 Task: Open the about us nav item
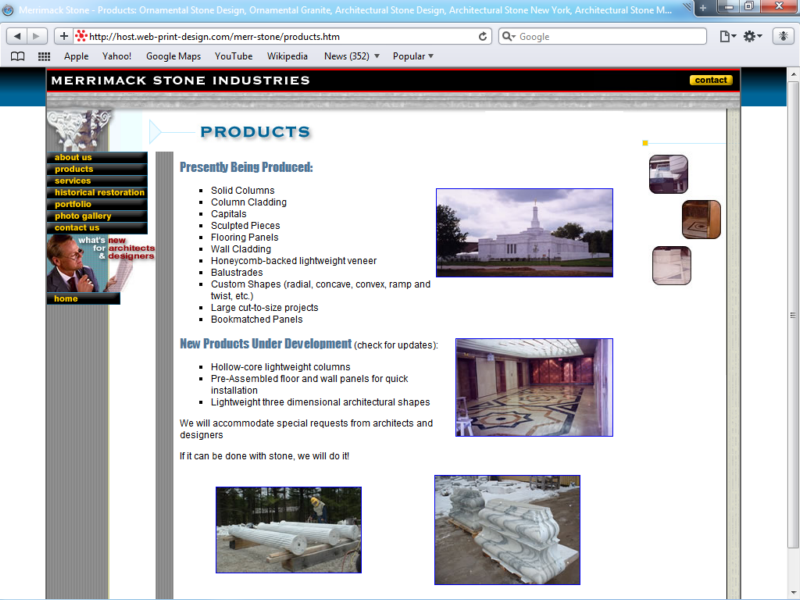tap(97, 157)
